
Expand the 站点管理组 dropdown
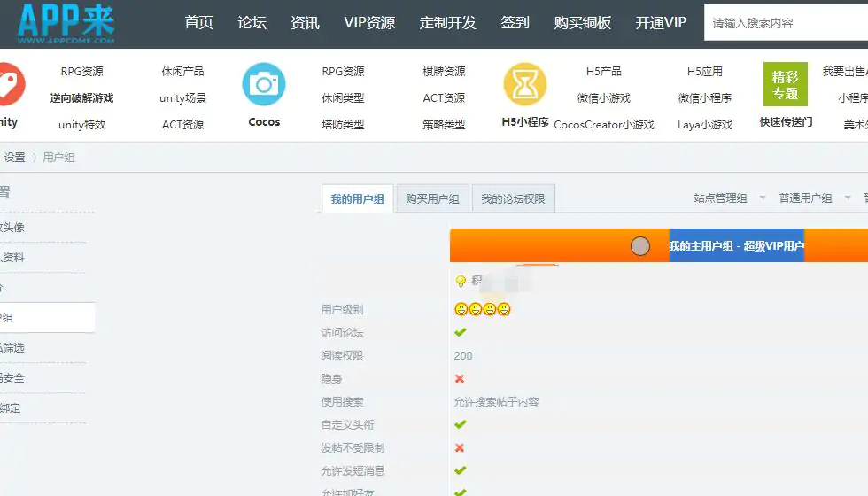pos(729,198)
